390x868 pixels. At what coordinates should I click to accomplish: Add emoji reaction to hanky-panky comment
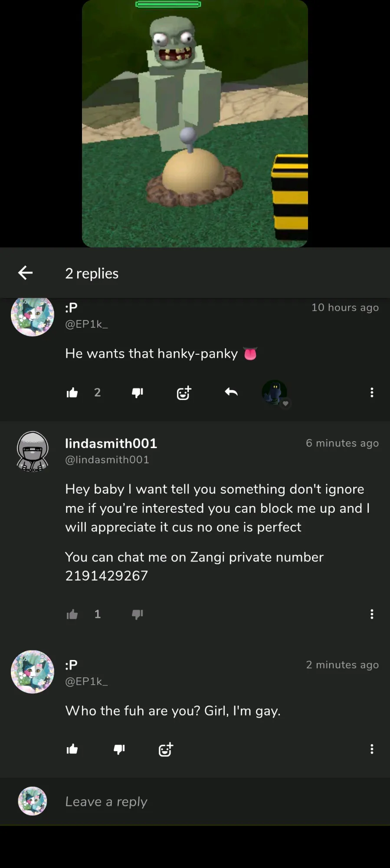[184, 393]
